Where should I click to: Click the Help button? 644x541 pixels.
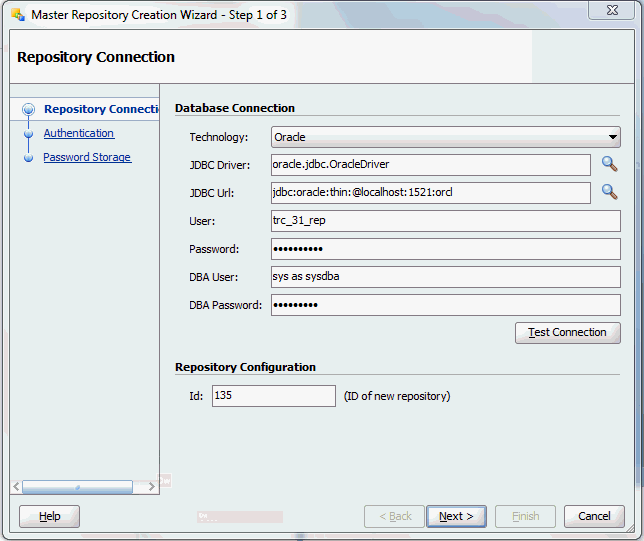pos(49,516)
